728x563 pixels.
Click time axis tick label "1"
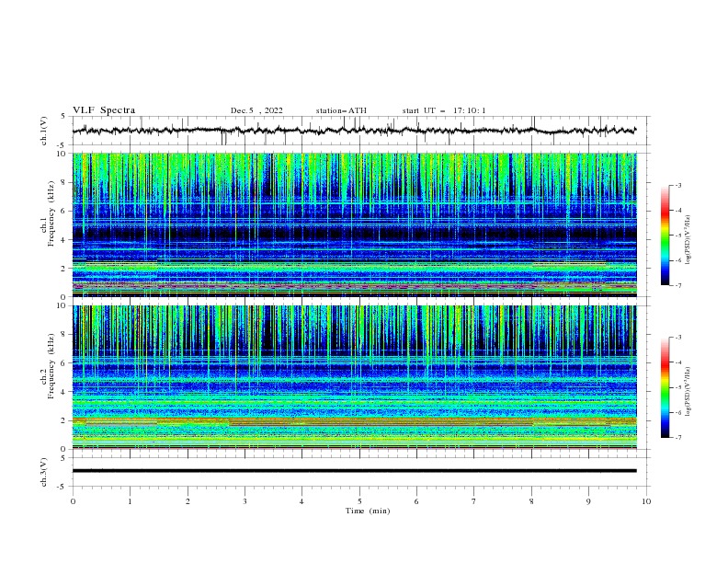[x=130, y=501]
